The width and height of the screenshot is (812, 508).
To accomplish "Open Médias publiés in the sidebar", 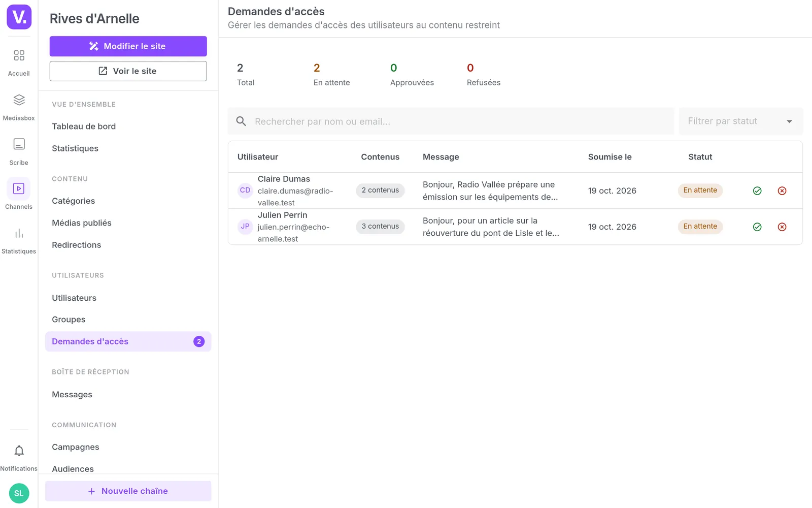I will (81, 223).
